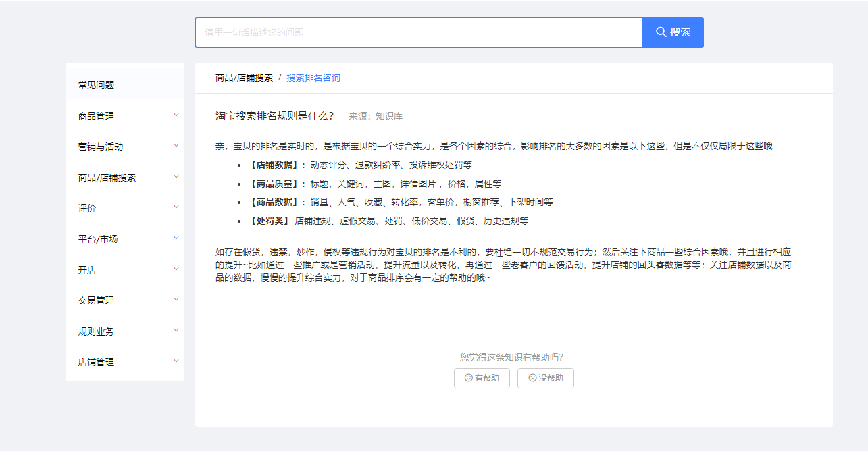Click the text 来源：知识库
Viewport: 868px width, 451px height.
(x=376, y=117)
